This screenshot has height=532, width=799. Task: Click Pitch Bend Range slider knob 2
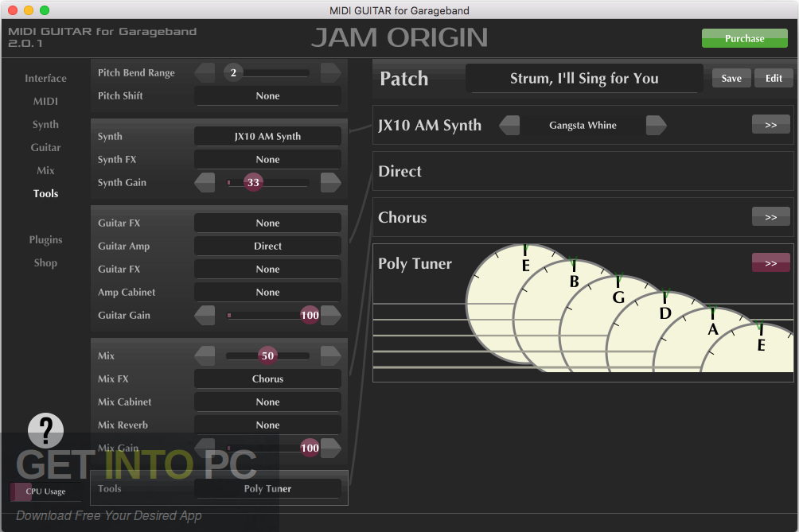233,73
